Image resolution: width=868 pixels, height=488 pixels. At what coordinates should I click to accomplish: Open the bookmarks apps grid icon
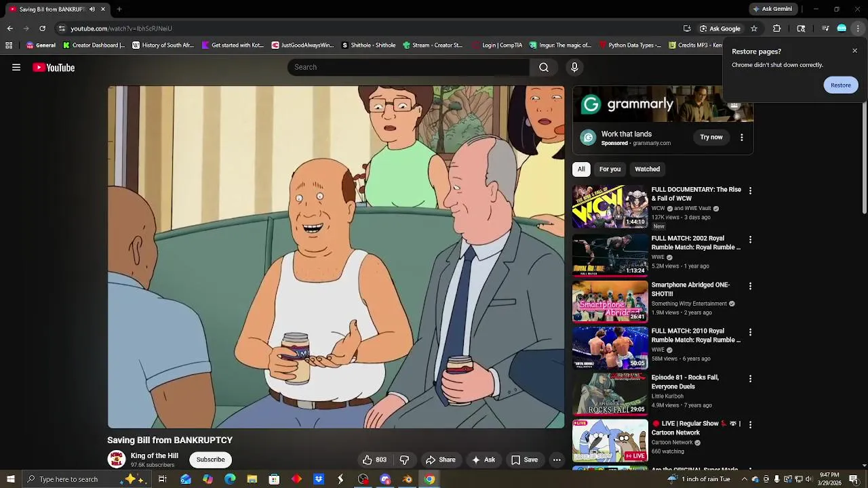[x=9, y=45]
